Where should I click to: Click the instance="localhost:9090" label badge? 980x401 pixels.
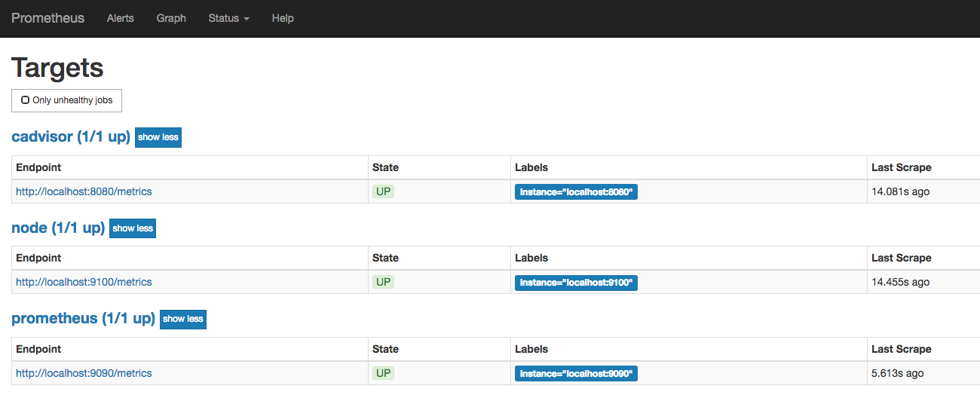[x=576, y=374]
